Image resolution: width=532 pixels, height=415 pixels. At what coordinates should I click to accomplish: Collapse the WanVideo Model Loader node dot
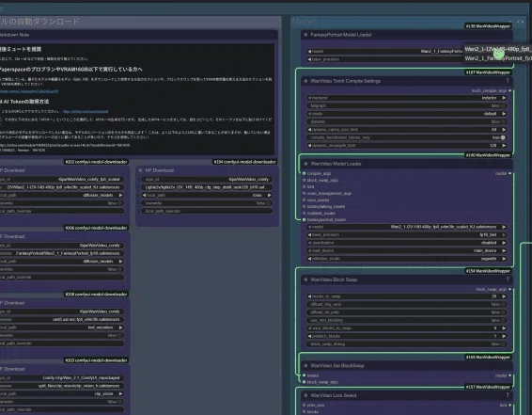(x=305, y=164)
